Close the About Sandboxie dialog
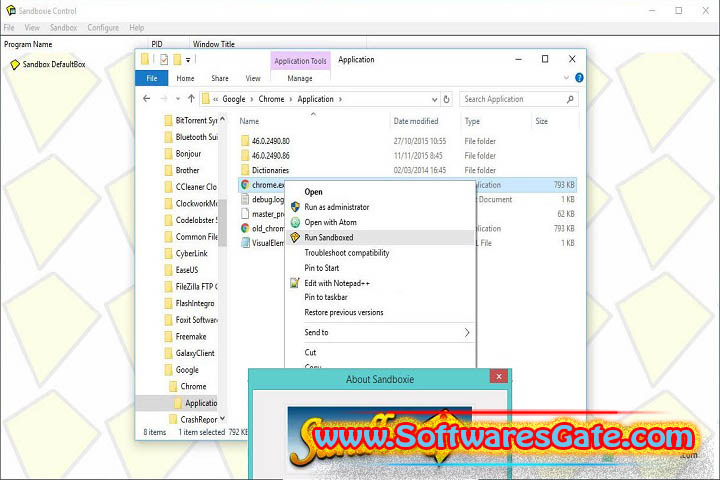720x480 pixels. pyautogui.click(x=499, y=376)
